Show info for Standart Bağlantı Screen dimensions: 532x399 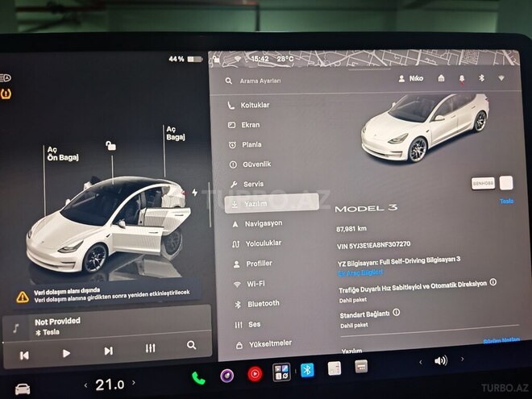pos(396,312)
